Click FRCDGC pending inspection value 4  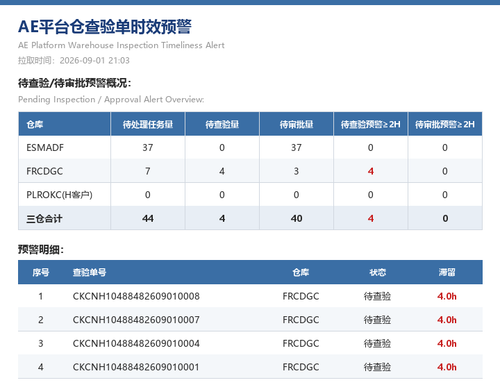(x=222, y=171)
